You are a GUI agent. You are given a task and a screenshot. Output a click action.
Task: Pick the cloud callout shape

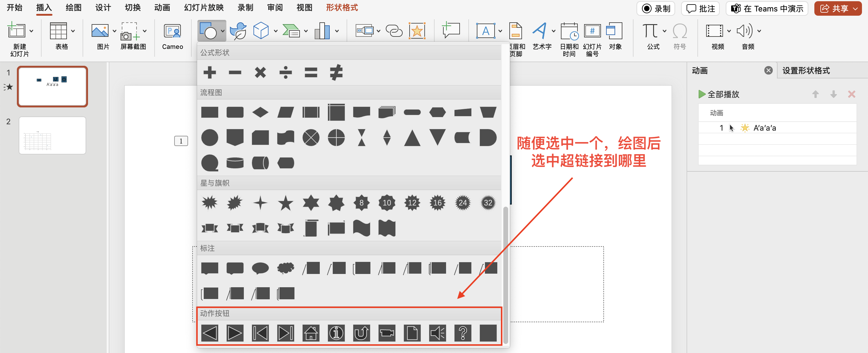[x=285, y=268]
